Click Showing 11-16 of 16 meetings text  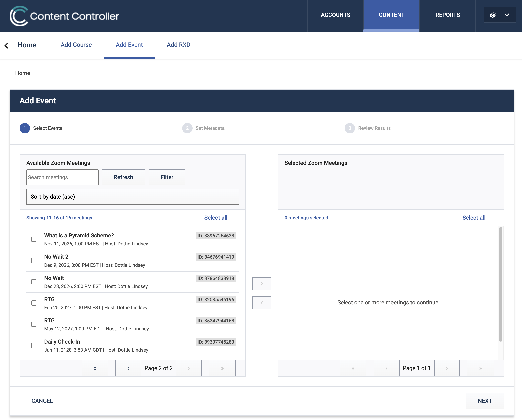[59, 218]
